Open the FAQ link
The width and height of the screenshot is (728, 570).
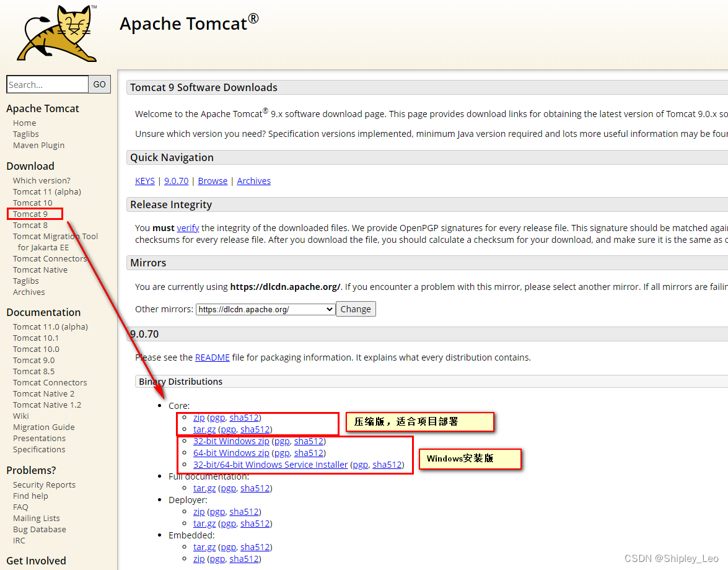(x=20, y=507)
